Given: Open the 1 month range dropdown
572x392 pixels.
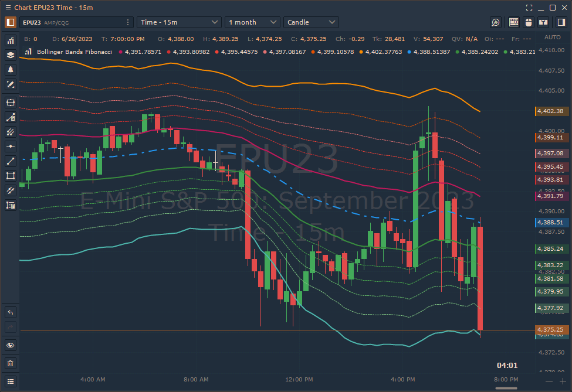Looking at the screenshot, I should click(x=252, y=22).
